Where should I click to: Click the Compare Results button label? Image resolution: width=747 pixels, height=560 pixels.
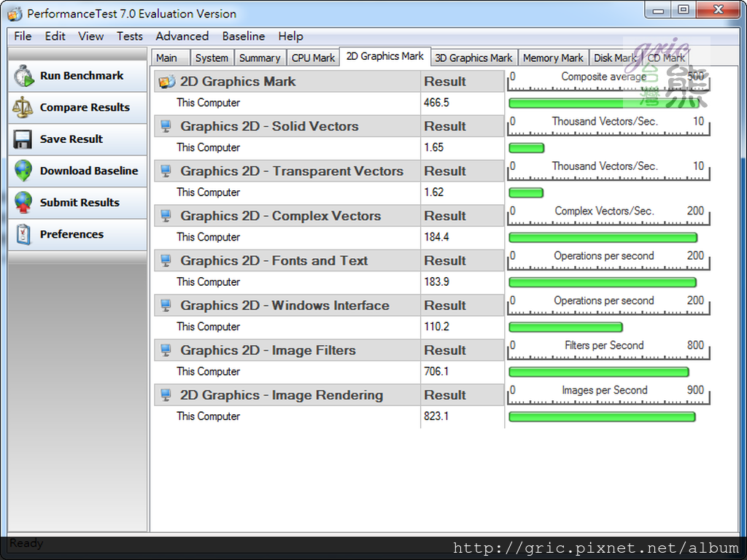point(85,108)
